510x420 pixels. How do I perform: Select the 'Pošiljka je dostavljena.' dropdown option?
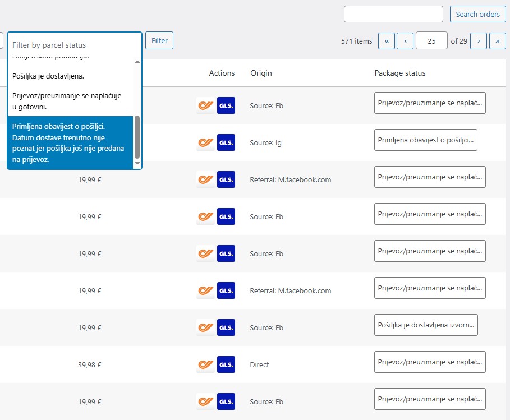pos(48,76)
